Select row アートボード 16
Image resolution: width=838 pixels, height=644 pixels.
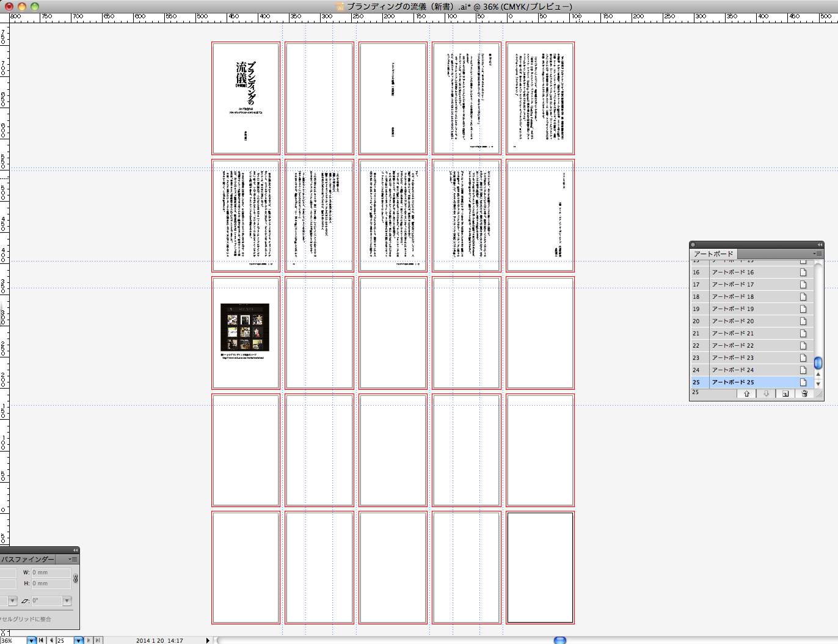(752, 272)
